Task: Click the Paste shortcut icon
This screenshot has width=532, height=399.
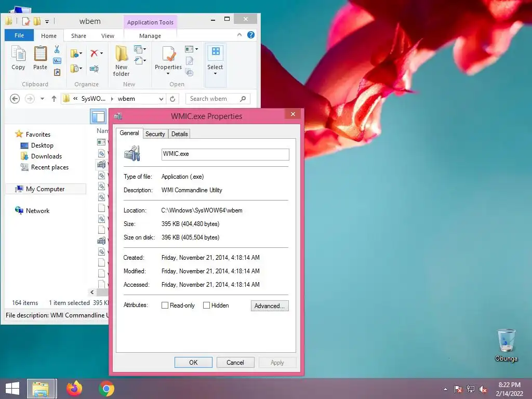Action: click(x=57, y=72)
